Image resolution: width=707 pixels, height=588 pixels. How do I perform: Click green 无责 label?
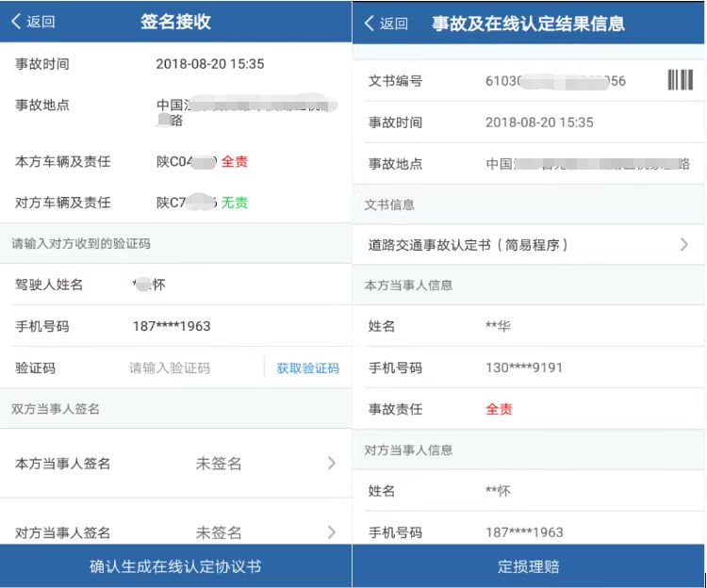(x=235, y=203)
